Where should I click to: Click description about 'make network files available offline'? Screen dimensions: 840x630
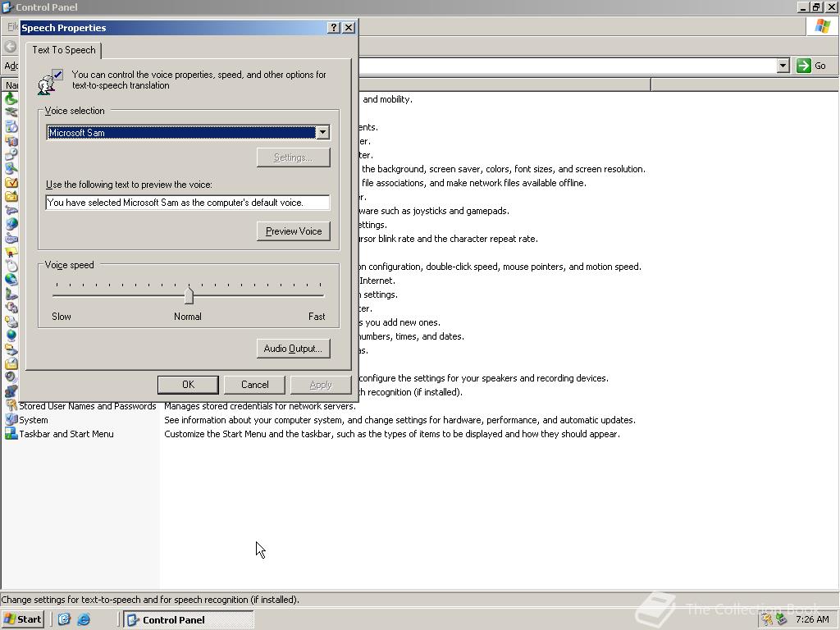point(474,183)
